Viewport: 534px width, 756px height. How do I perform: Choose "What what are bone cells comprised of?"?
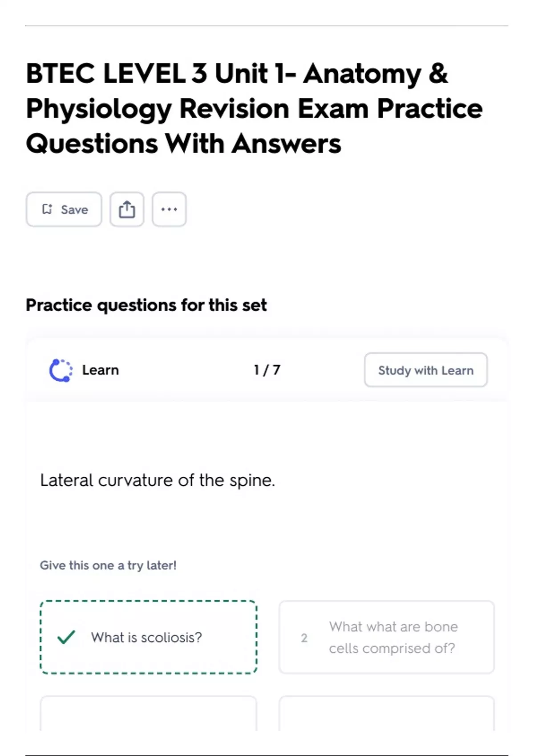click(x=393, y=637)
